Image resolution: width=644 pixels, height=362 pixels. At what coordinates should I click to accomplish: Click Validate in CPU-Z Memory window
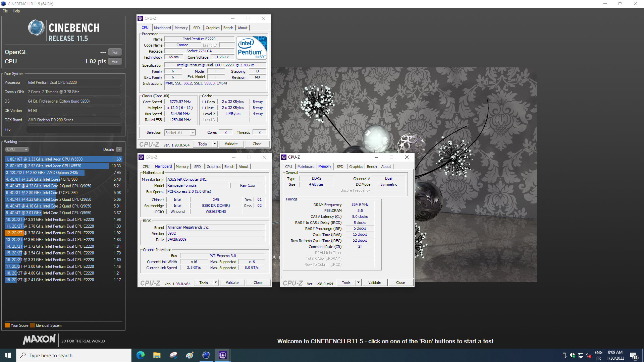[x=375, y=283]
